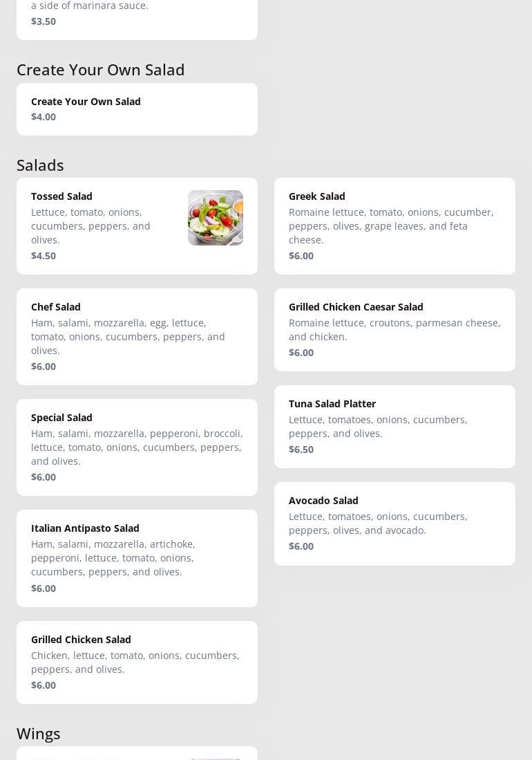Click the Chef Salad ingredients description
This screenshot has height=760, width=532.
coord(128,337)
